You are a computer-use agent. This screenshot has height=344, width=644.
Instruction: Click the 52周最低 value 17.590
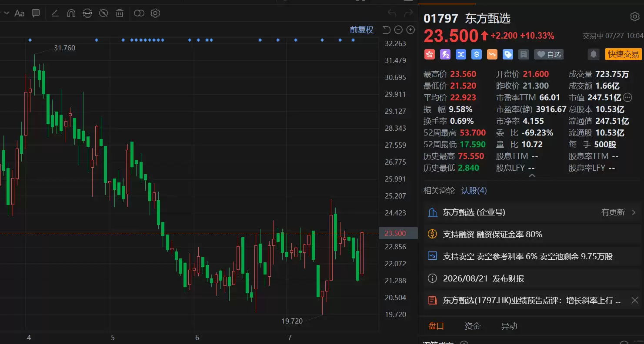click(x=472, y=145)
